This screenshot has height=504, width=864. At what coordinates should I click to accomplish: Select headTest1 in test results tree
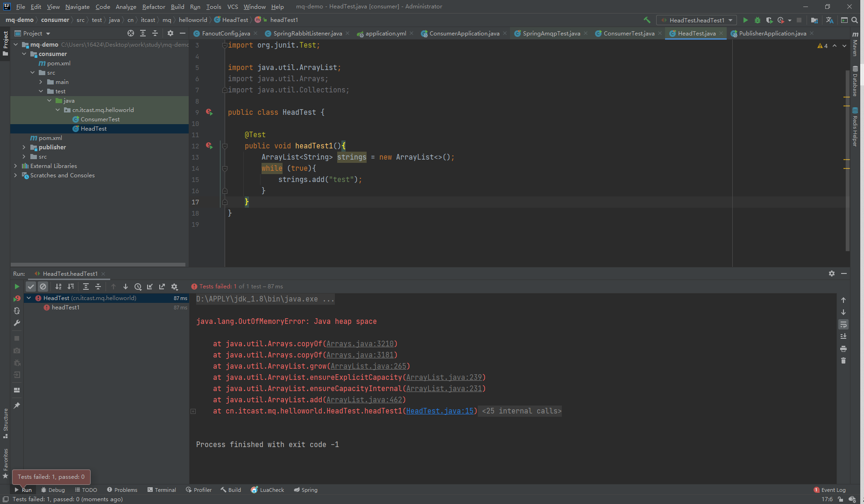tap(65, 308)
